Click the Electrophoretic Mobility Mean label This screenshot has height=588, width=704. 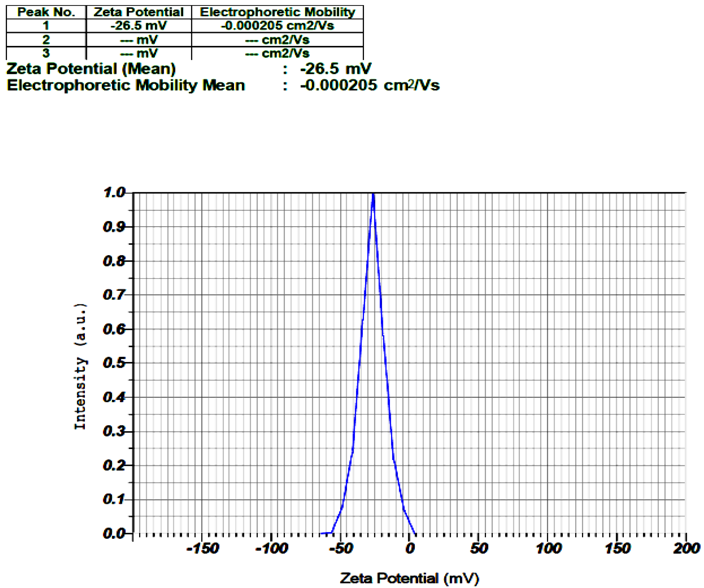126,85
